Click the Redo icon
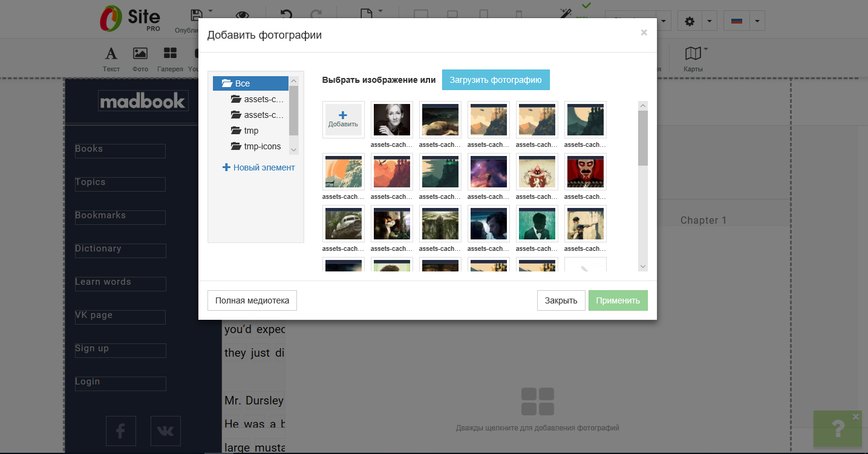Image resolution: width=868 pixels, height=454 pixels. [316, 13]
